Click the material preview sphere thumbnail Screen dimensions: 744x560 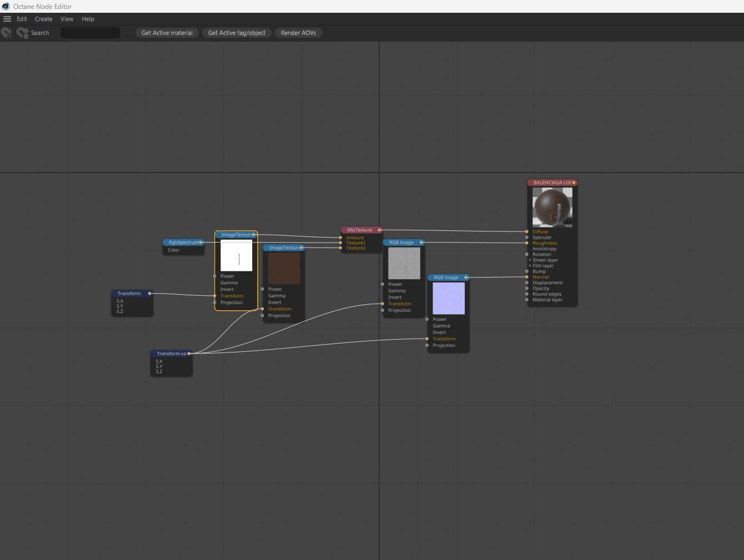click(x=552, y=208)
